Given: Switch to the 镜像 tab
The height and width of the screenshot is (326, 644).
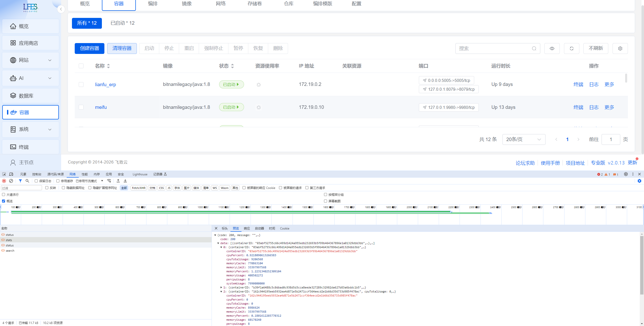Looking at the screenshot, I should click(x=187, y=4).
